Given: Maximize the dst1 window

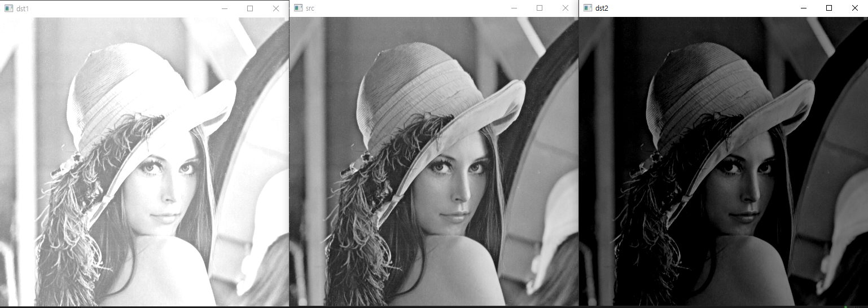Looking at the screenshot, I should click(x=250, y=8).
